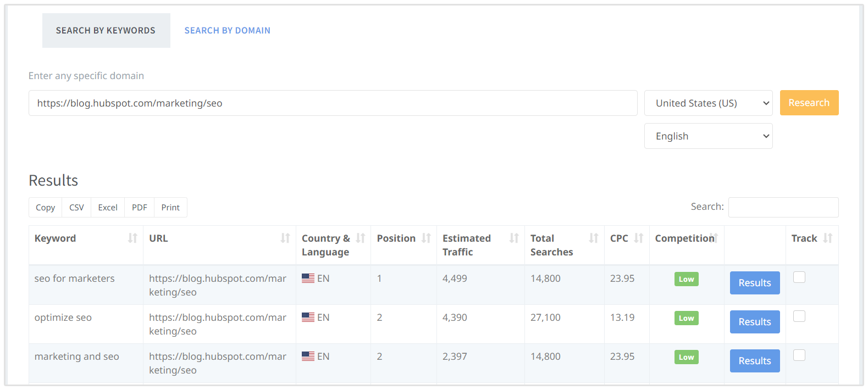Sort results by CPC arrows
This screenshot has width=868, height=390.
(638, 238)
